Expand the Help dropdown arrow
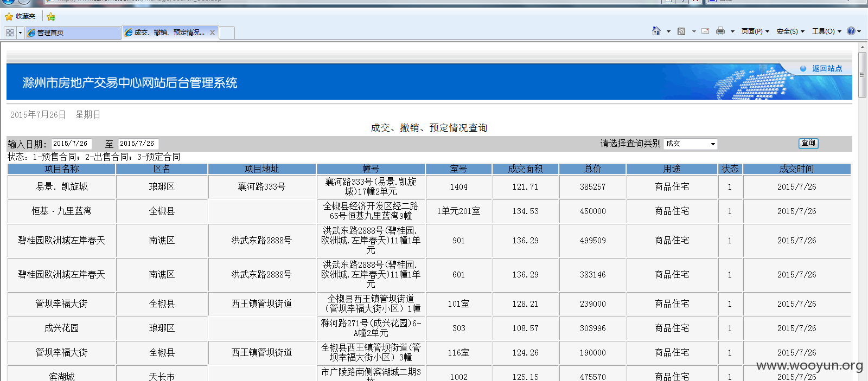The image size is (868, 381). pos(859,31)
